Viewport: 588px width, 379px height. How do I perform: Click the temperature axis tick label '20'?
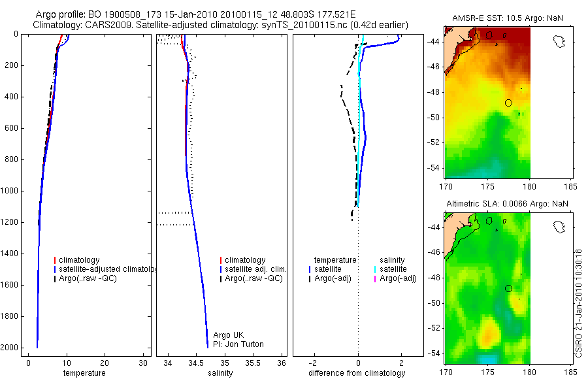[x=105, y=363]
